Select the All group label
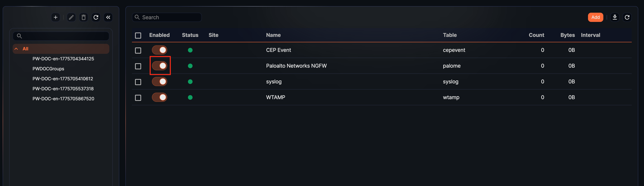 [x=26, y=49]
